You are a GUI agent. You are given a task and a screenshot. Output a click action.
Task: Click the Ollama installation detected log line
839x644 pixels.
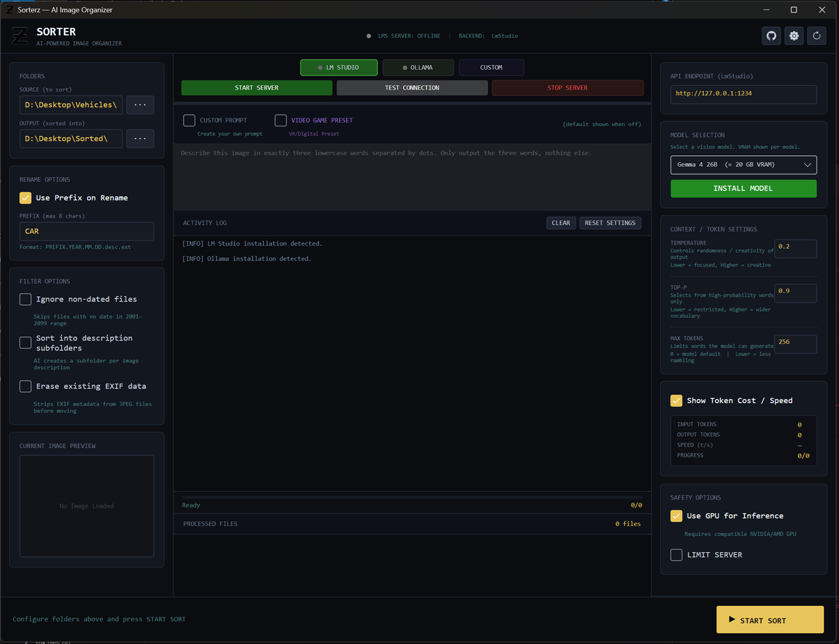[x=246, y=259]
